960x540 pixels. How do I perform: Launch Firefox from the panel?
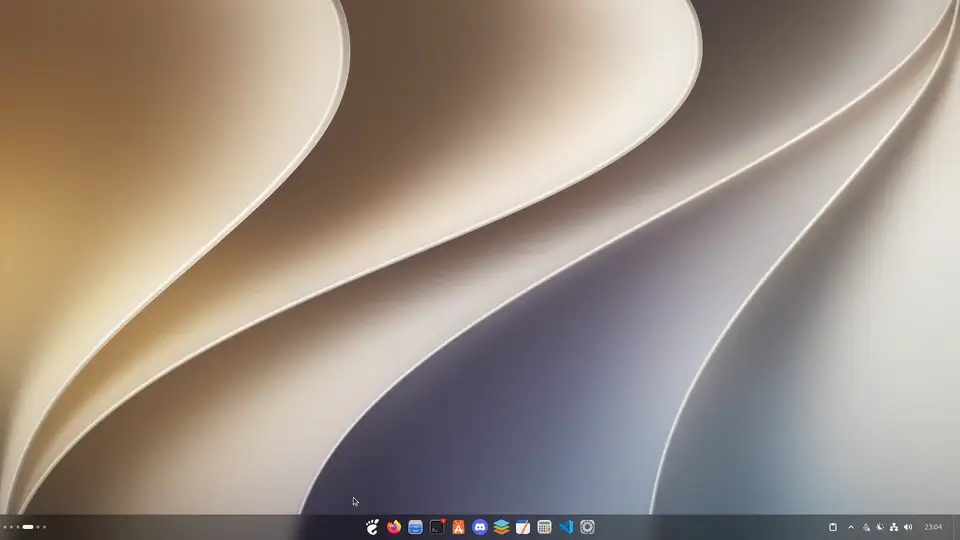tap(394, 527)
